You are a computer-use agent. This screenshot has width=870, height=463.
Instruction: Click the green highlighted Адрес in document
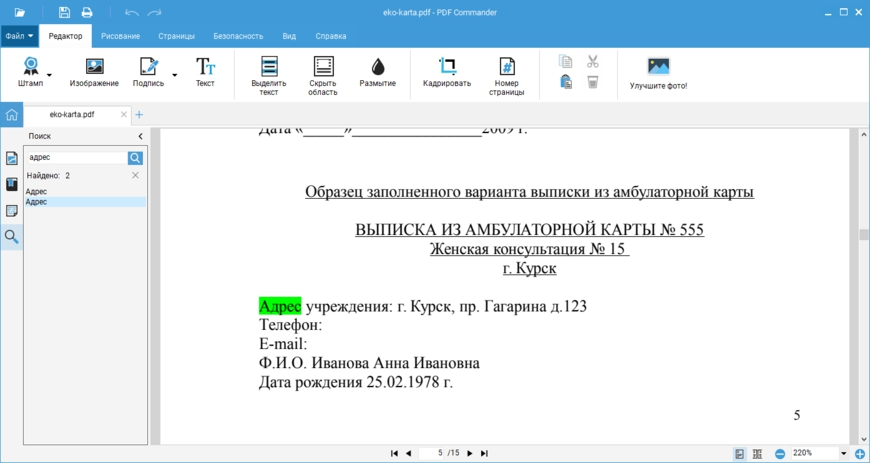pos(280,306)
